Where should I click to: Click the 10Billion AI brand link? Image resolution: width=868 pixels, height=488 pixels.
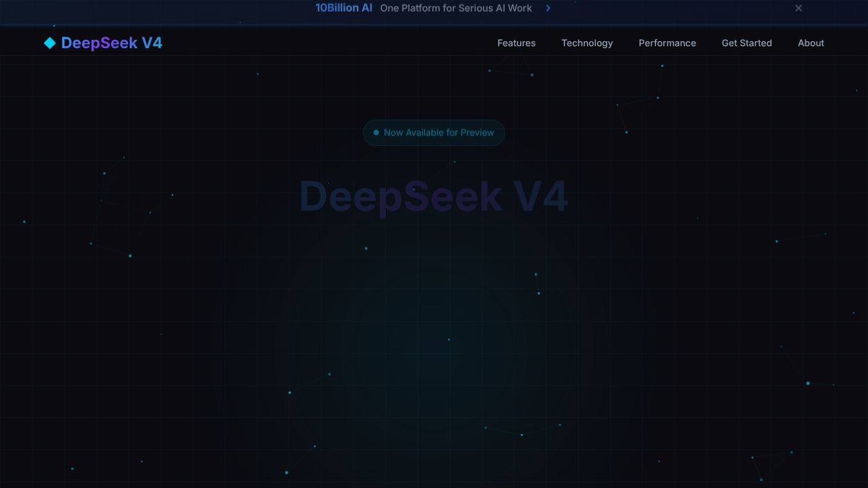(343, 8)
